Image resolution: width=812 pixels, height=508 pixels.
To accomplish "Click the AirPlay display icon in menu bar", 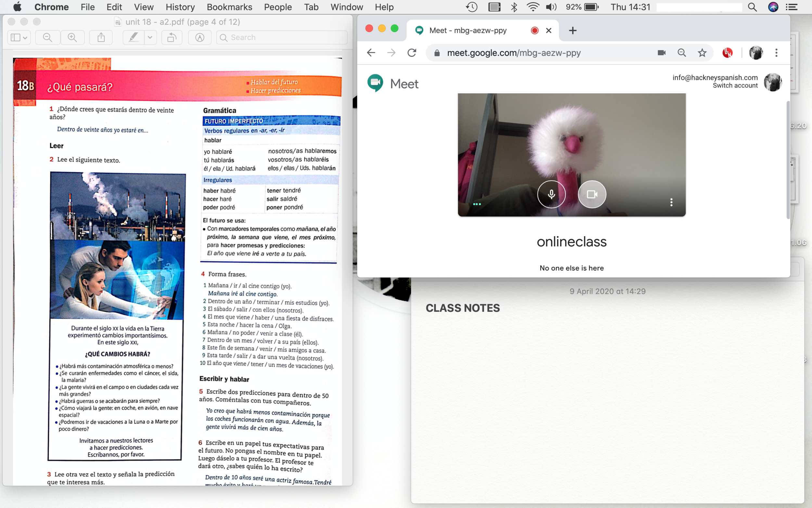I will (x=494, y=7).
